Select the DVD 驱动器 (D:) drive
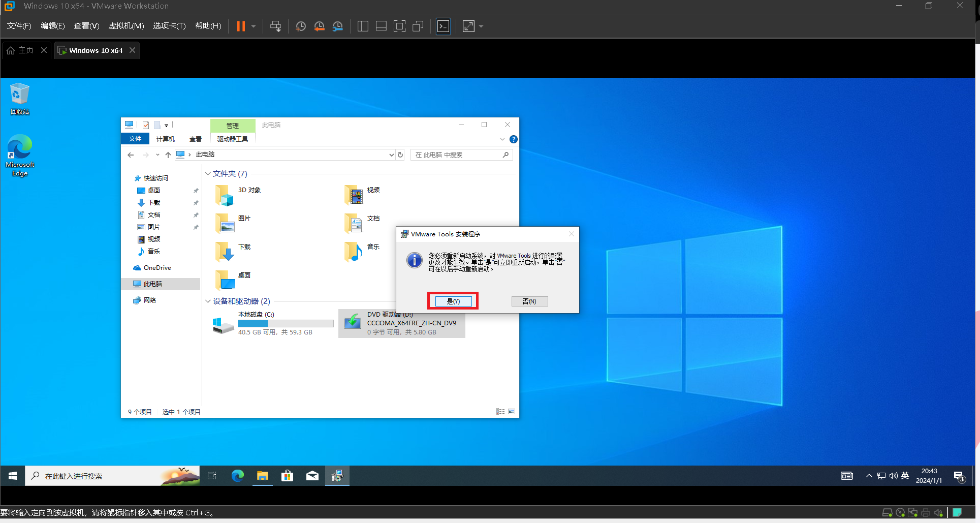This screenshot has width=980, height=523. (402, 323)
